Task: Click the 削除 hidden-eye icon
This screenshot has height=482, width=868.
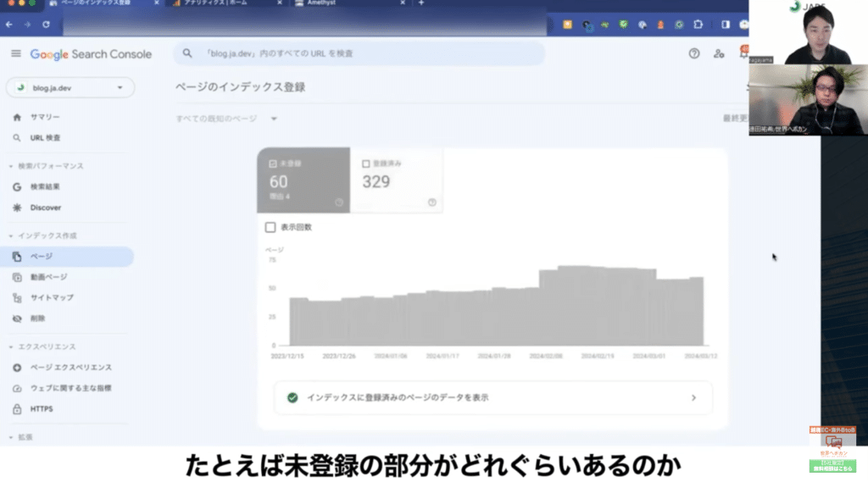Action: click(17, 319)
